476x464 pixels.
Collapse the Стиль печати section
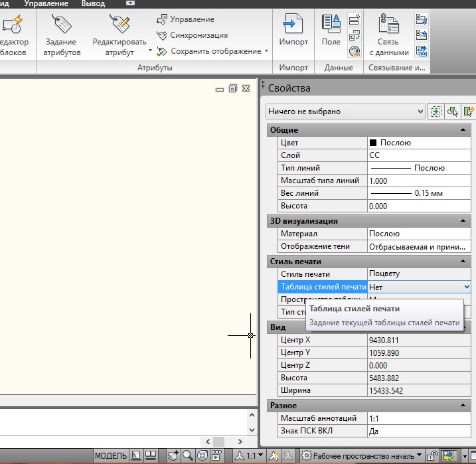coord(463,262)
